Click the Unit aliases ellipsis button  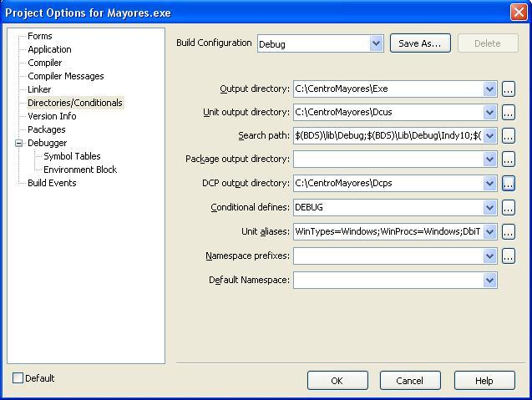(508, 231)
